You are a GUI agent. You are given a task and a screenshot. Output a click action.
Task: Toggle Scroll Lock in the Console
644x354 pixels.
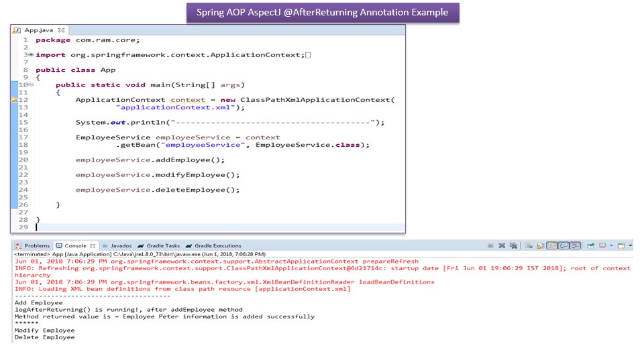click(540, 245)
